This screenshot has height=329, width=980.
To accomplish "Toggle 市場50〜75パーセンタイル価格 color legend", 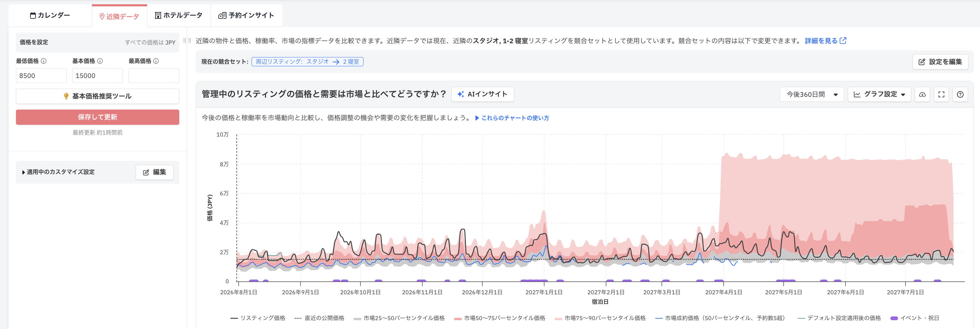I will coord(500,318).
